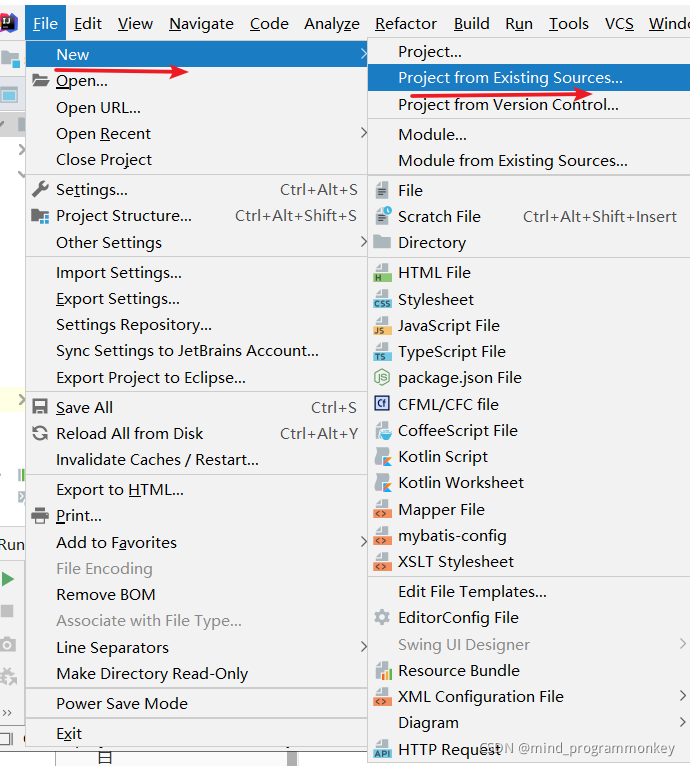The height and width of the screenshot is (766, 690).
Task: Click the XSLT Stylesheet icon
Action: coord(382,561)
